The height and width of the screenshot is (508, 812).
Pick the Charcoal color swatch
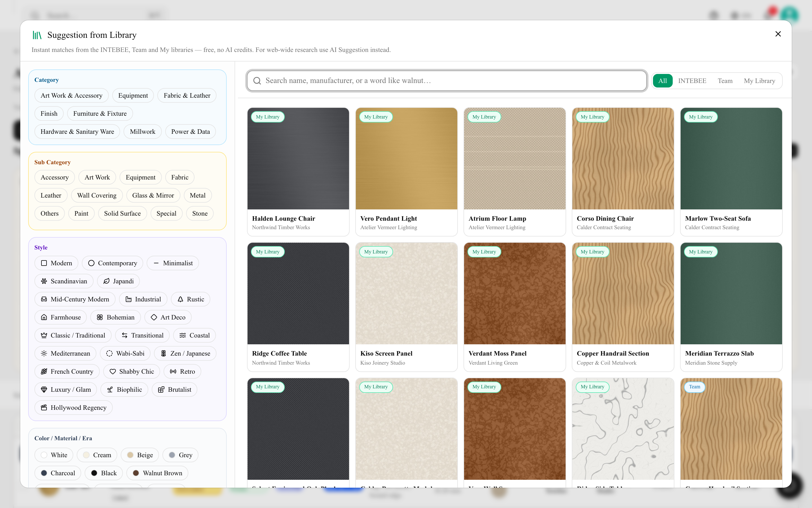click(44, 473)
